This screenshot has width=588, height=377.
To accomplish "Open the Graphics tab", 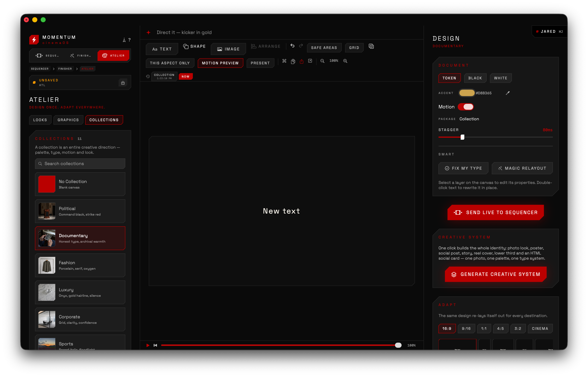I will point(68,120).
